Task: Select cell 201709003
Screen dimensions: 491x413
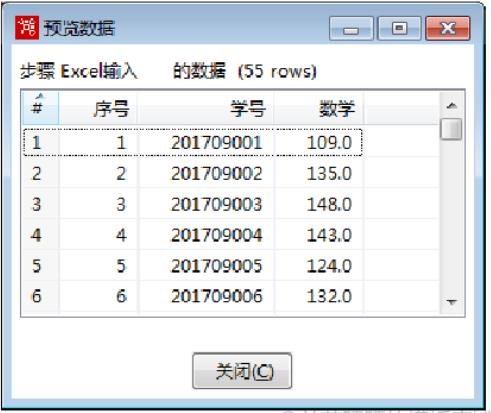Action: click(x=206, y=204)
